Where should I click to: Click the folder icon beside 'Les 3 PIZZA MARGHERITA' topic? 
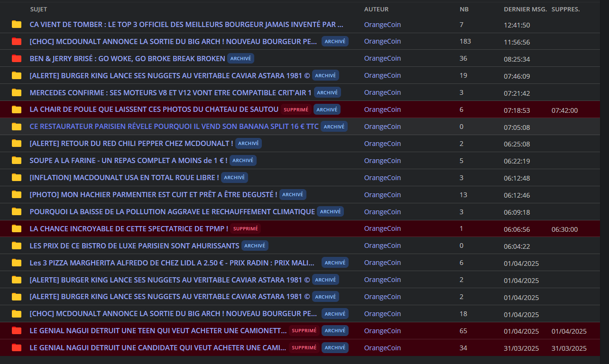(17, 263)
